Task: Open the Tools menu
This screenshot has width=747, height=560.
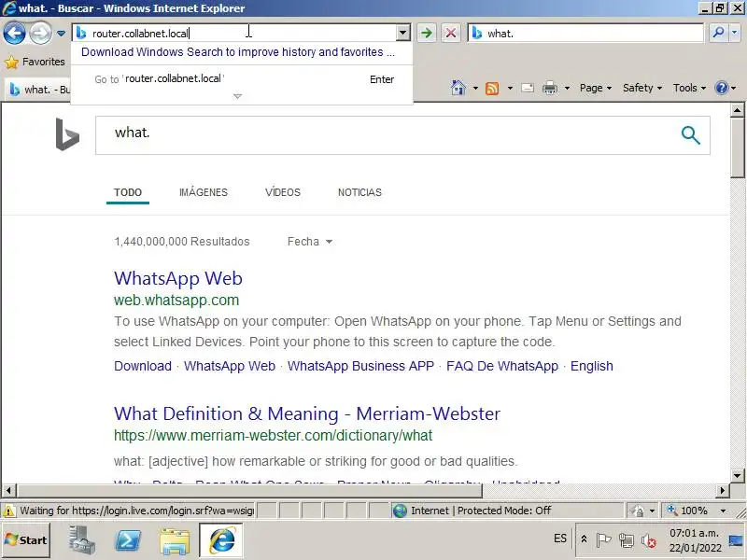Action: coord(689,88)
